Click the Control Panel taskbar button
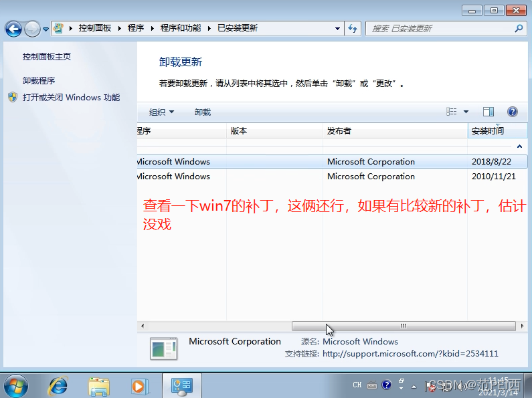Screen dimensions: 532x398 click(182, 386)
